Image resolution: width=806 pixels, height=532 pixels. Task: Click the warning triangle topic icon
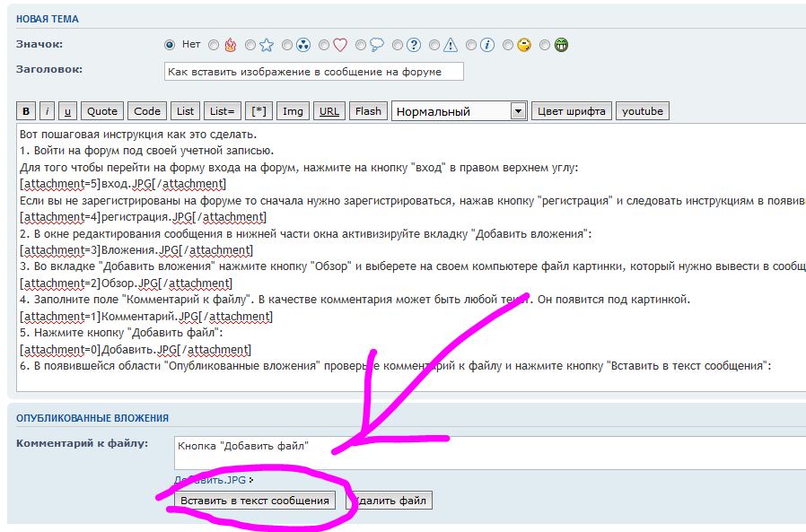(451, 44)
